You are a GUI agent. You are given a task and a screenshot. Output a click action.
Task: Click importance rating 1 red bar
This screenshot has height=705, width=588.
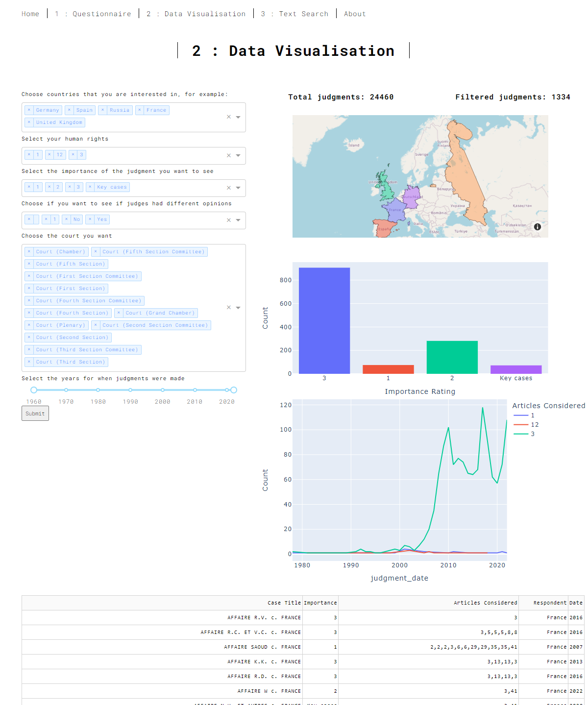point(388,369)
